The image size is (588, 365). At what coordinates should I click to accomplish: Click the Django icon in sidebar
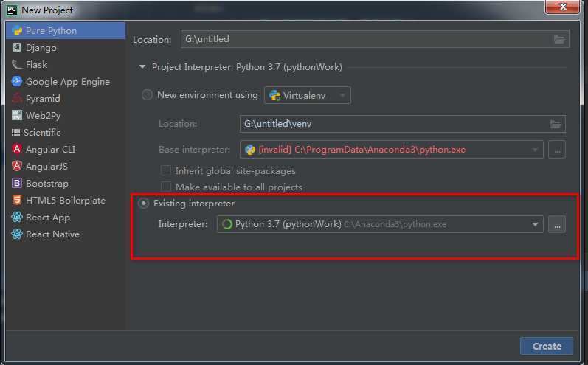point(17,47)
